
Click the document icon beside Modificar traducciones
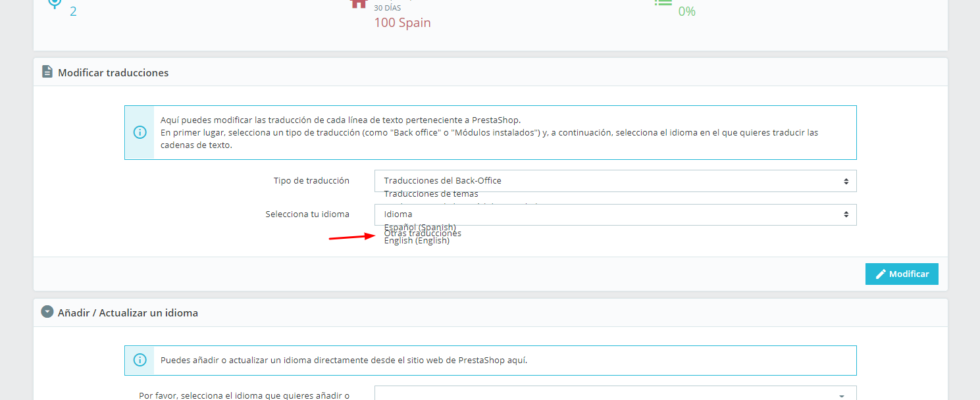[47, 72]
